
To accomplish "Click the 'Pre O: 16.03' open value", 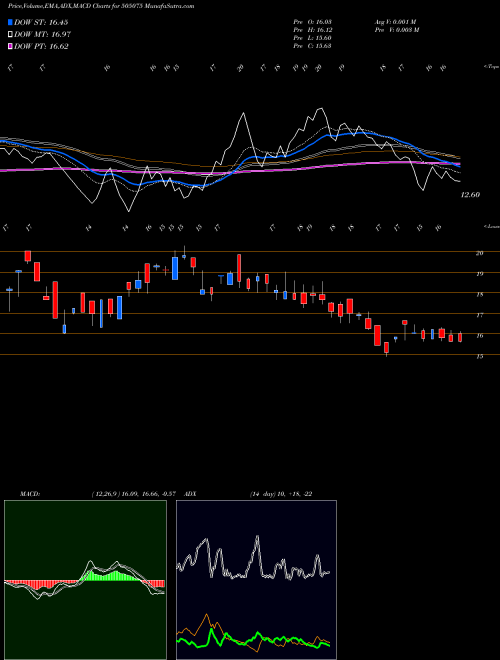I will pyautogui.click(x=312, y=22).
